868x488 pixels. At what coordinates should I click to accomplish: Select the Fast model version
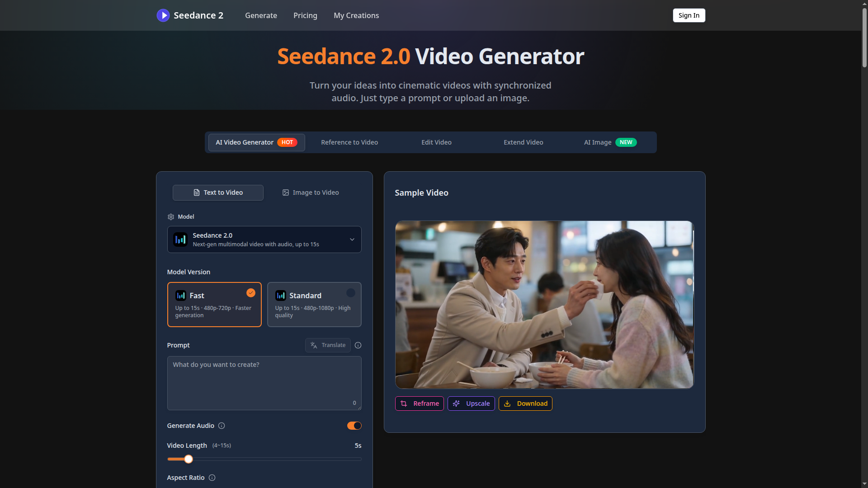pos(214,304)
